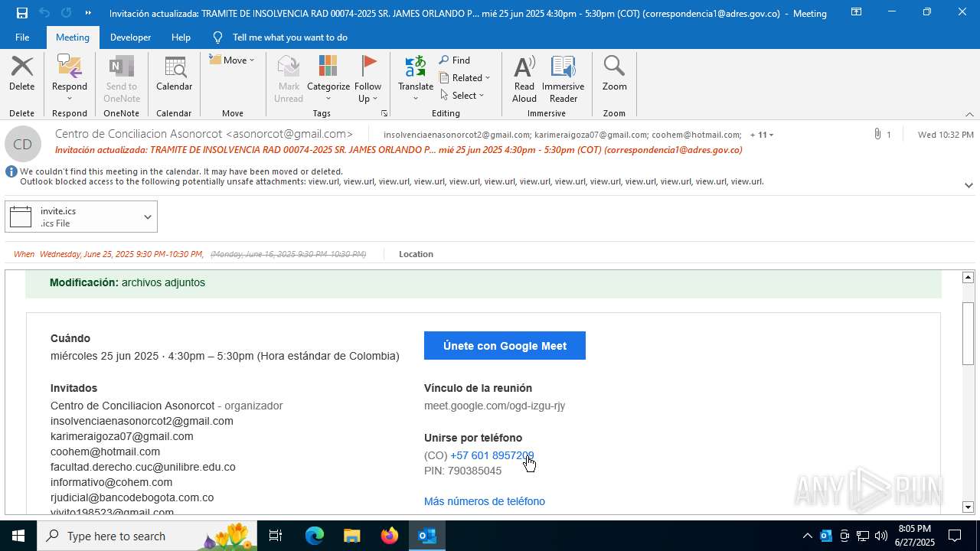Select the Meeting tab
This screenshot has width=980, height=551.
pyautogui.click(x=73, y=37)
